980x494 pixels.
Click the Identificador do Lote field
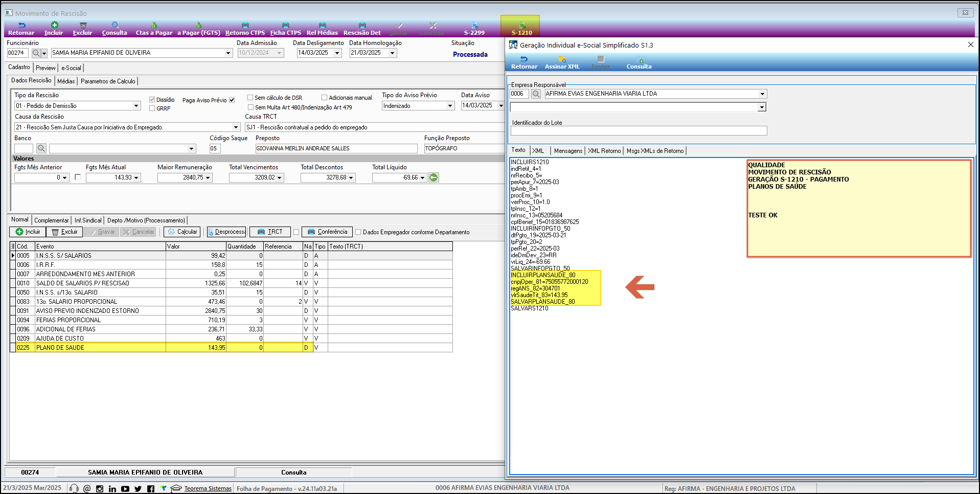(x=639, y=131)
